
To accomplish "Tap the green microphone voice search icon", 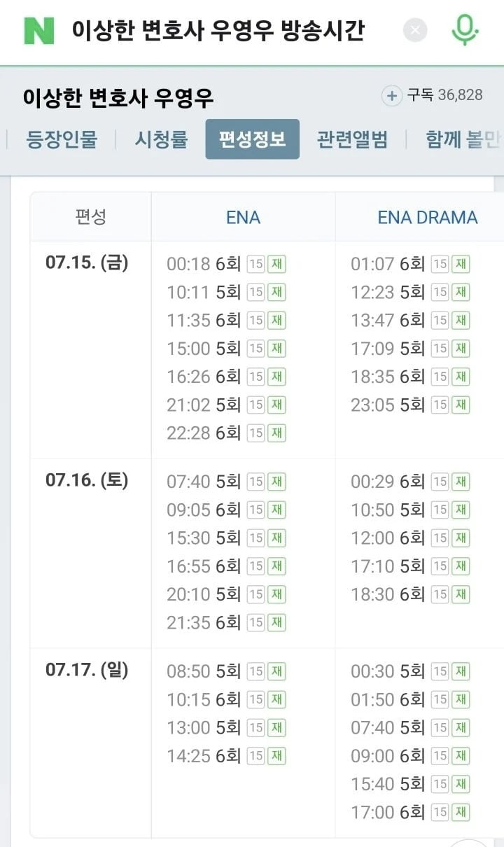I will (x=464, y=31).
